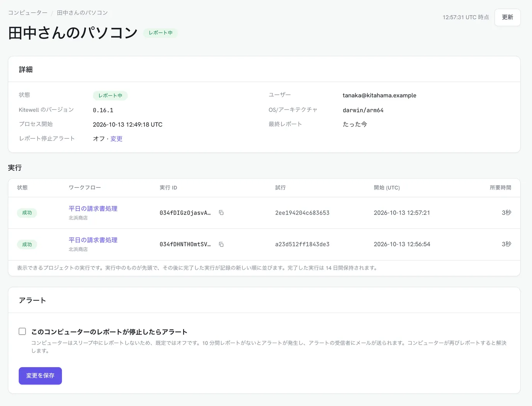This screenshot has height=406, width=532.
Task: Go to コンピューター breadcrumb
Action: (x=28, y=13)
